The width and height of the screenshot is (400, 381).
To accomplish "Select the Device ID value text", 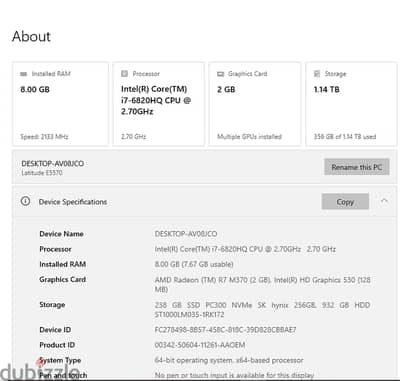I will [225, 330].
